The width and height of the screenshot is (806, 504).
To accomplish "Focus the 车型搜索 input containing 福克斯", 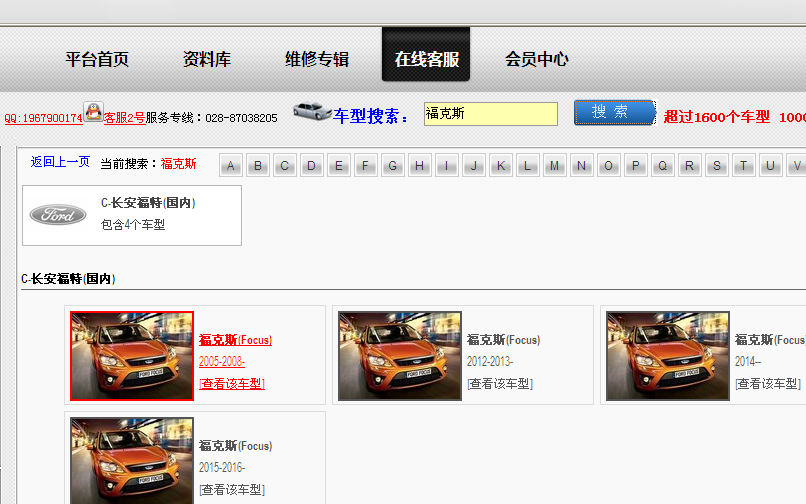I will point(491,114).
